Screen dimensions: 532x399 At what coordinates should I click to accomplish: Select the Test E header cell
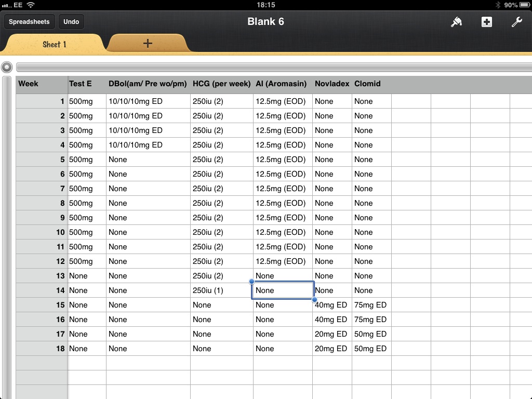point(87,84)
